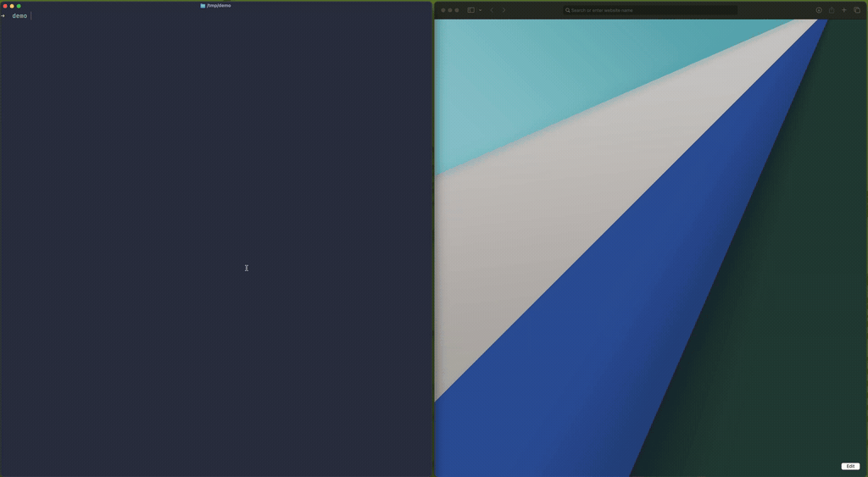
Task: Close the terminal window
Action: coord(5,6)
